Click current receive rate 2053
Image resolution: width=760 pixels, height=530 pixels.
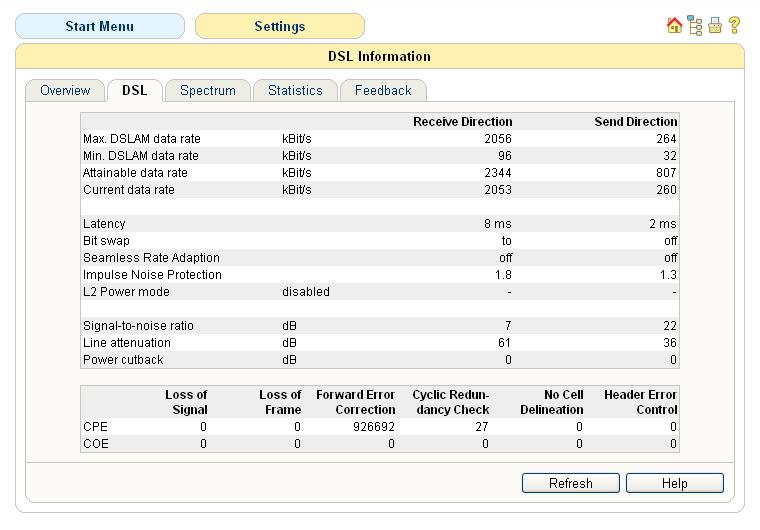point(498,190)
